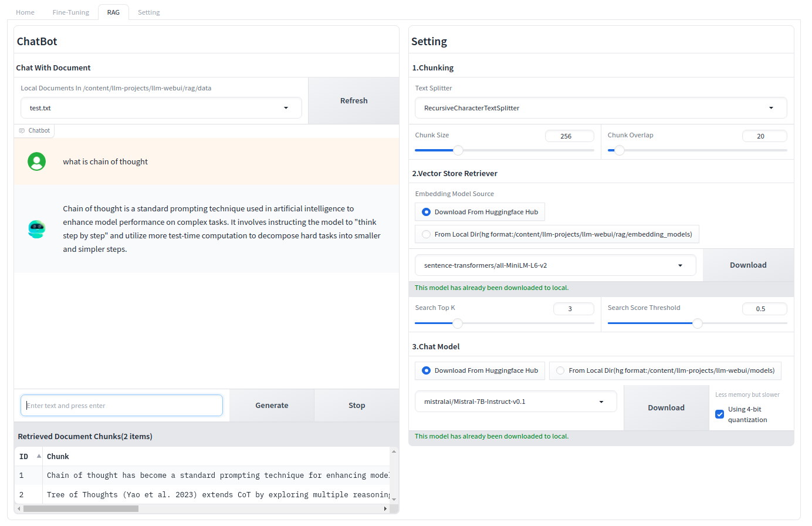This screenshot has height=526, width=812.
Task: Click the table's scroll down arrow
Action: pos(394,499)
